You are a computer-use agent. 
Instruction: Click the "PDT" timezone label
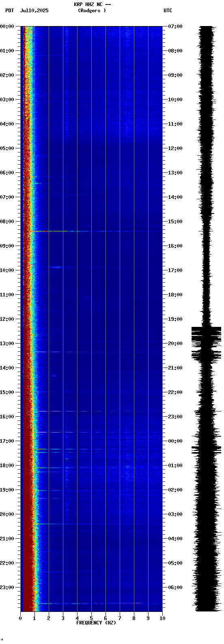9,11
